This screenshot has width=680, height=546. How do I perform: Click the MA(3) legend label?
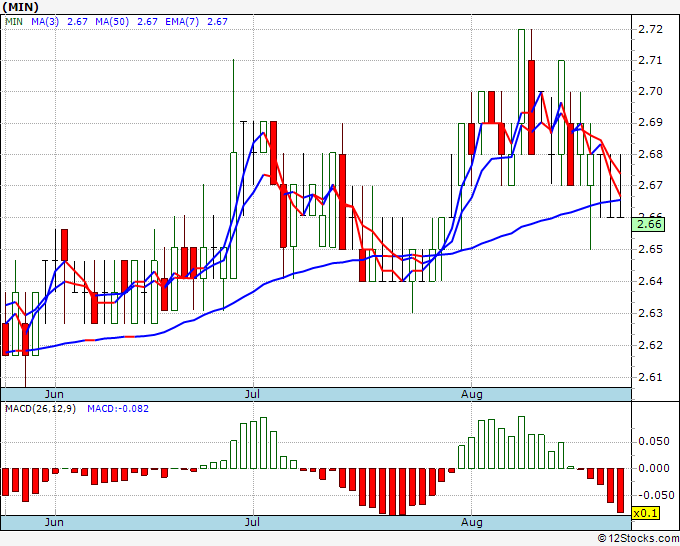45,22
